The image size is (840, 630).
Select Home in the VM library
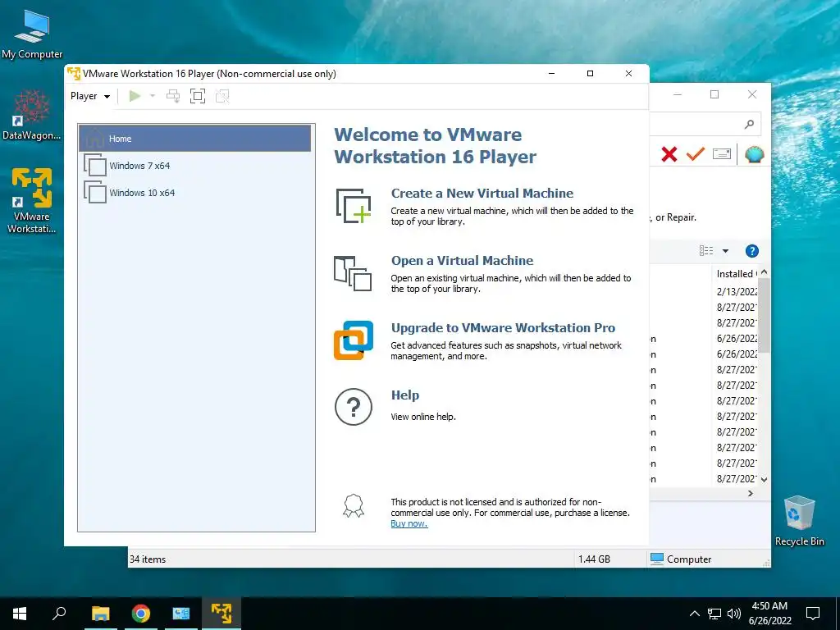(x=194, y=138)
